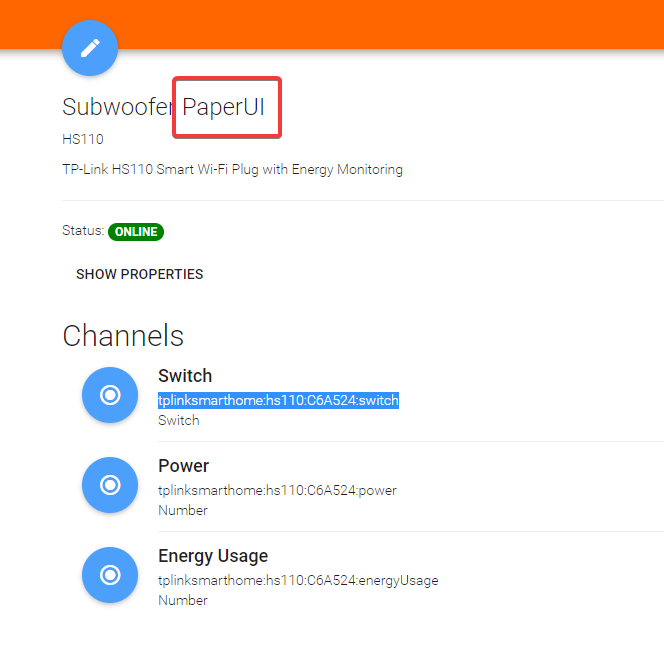Click the Switch item type under switch channel
This screenshot has height=653, width=664.
pyautogui.click(x=179, y=421)
